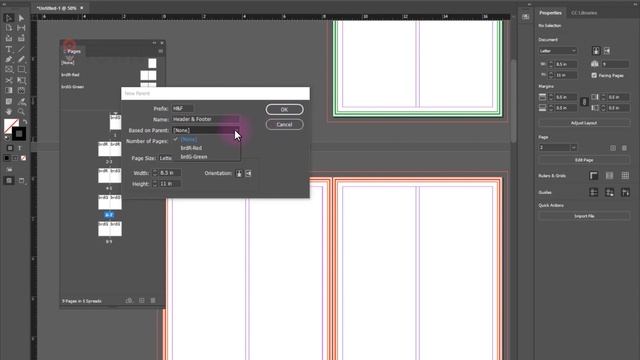Viewport: 640px width, 360px height.
Task: Select the Gap tool
Action: click(21, 28)
